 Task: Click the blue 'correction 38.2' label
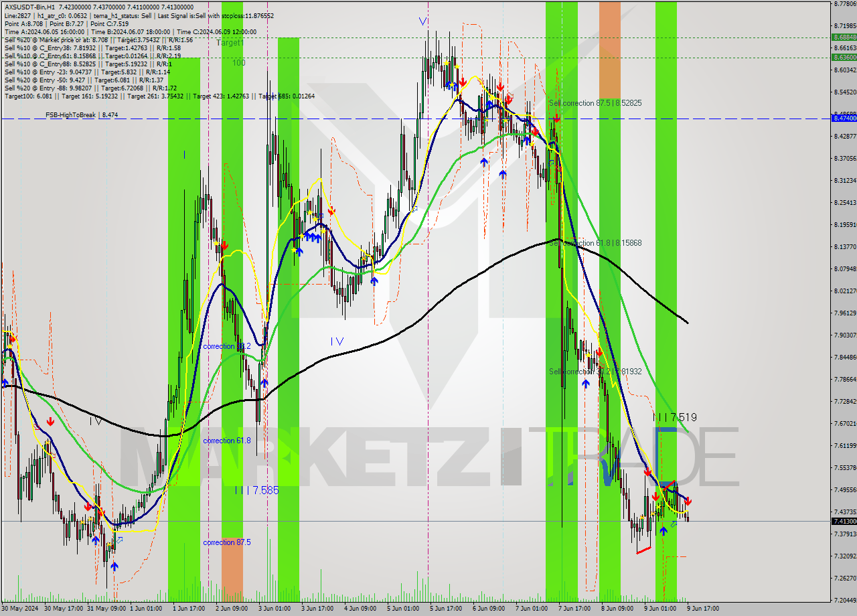pos(226,346)
